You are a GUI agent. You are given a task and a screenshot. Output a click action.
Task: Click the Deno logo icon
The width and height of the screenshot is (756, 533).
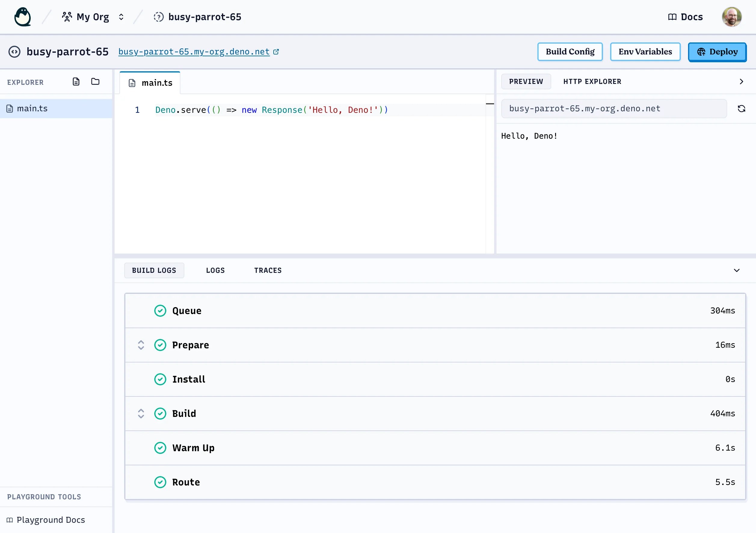[x=22, y=17]
